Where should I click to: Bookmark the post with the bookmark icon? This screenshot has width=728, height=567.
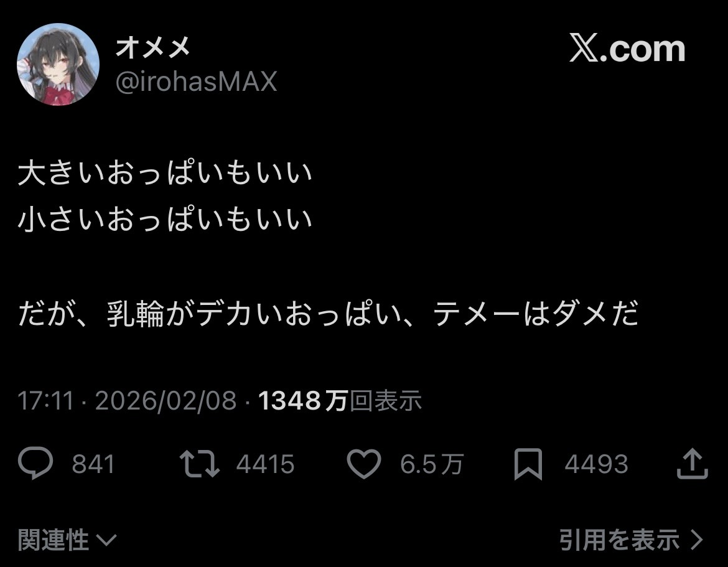pyautogui.click(x=528, y=464)
